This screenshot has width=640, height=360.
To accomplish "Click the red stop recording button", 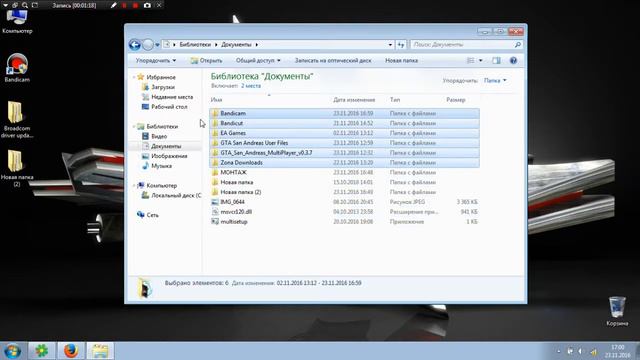I will 136,5.
